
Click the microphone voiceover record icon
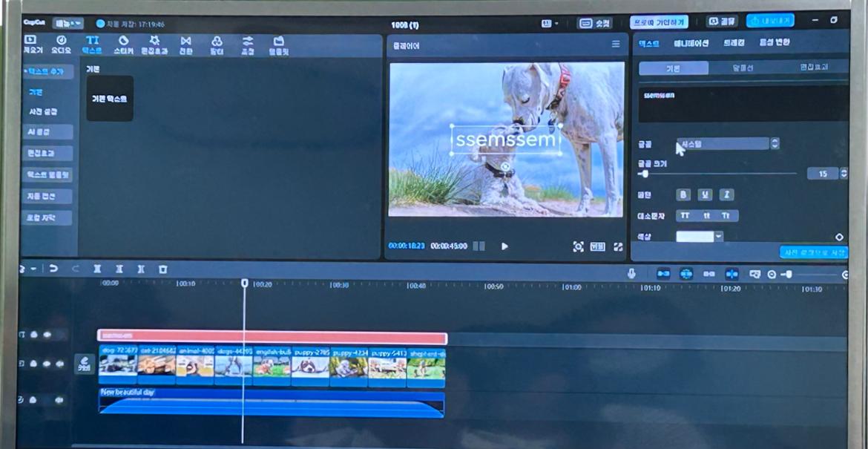(631, 274)
